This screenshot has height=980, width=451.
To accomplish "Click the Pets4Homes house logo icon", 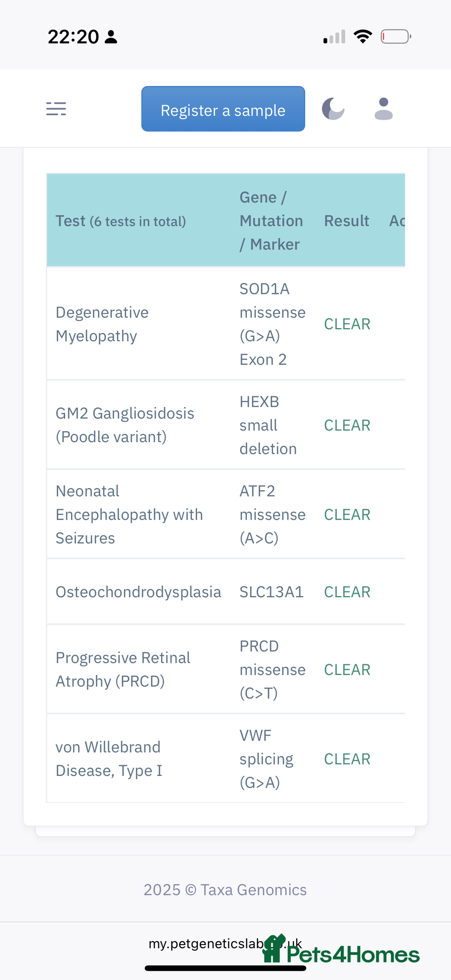I will (x=273, y=949).
